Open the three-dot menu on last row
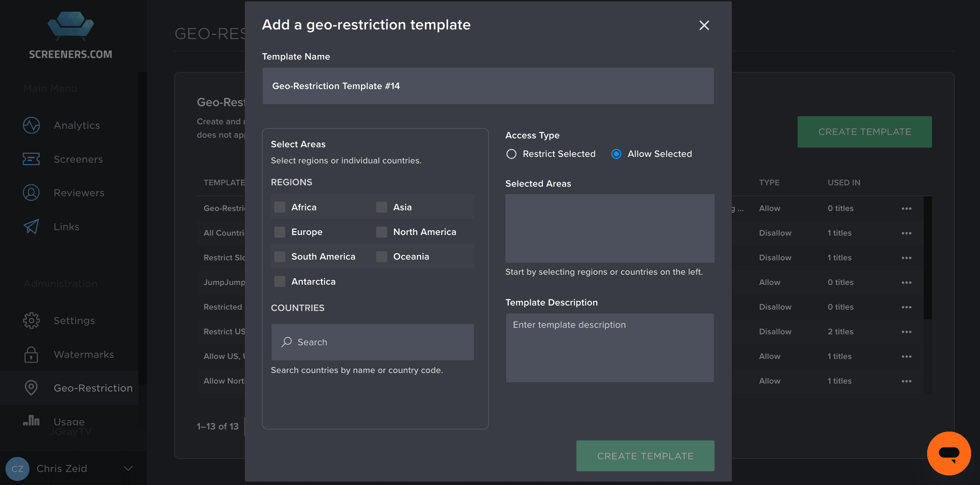The width and height of the screenshot is (980, 485). point(906,381)
